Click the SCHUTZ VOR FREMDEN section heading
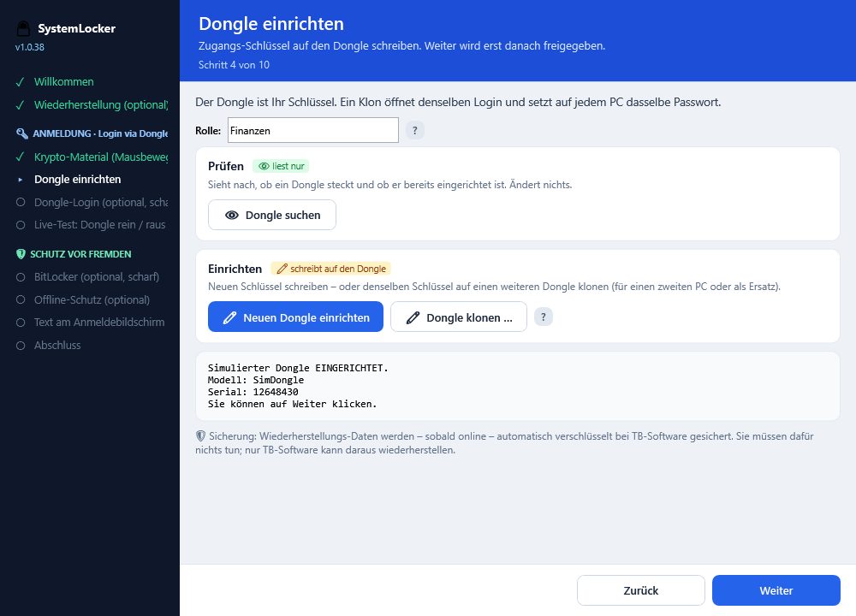The height and width of the screenshot is (616, 856). 80,254
